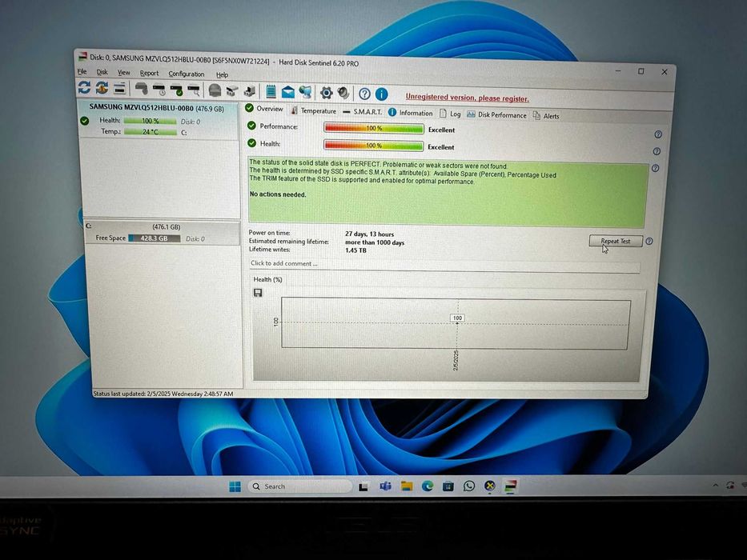Click the taskbar Search box
Image resolution: width=747 pixels, height=560 pixels.
coord(299,486)
